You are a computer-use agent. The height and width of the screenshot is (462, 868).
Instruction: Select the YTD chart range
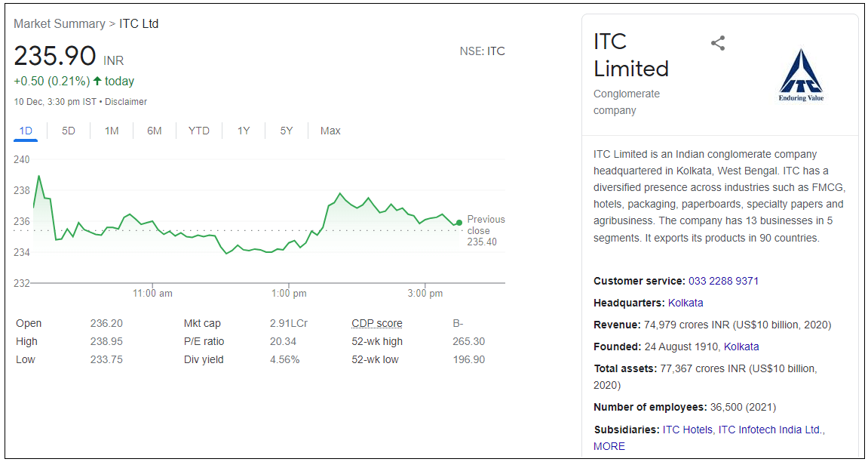point(199,131)
